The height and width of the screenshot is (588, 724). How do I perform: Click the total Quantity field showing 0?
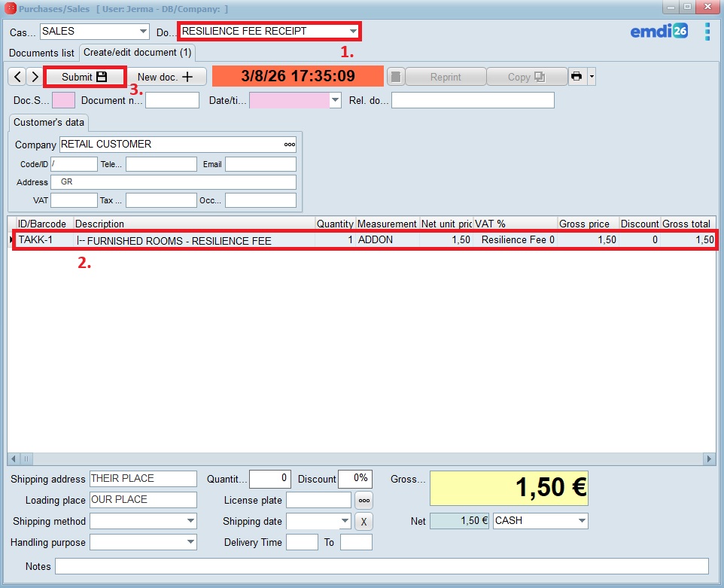pos(270,479)
